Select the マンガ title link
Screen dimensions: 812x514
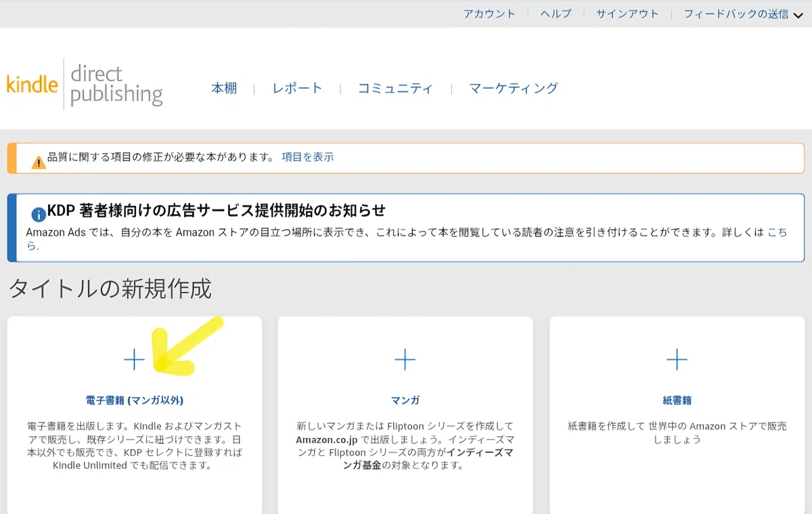[x=405, y=400]
